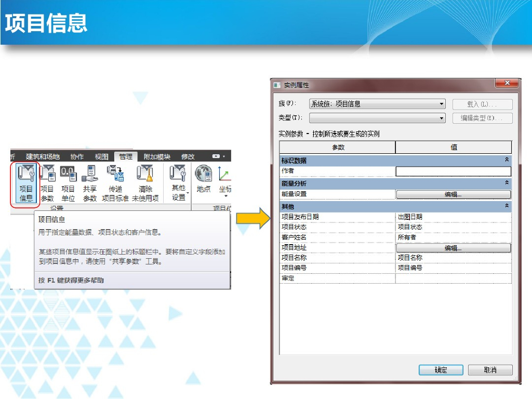Click 编辑 button for 项目地址

point(453,248)
